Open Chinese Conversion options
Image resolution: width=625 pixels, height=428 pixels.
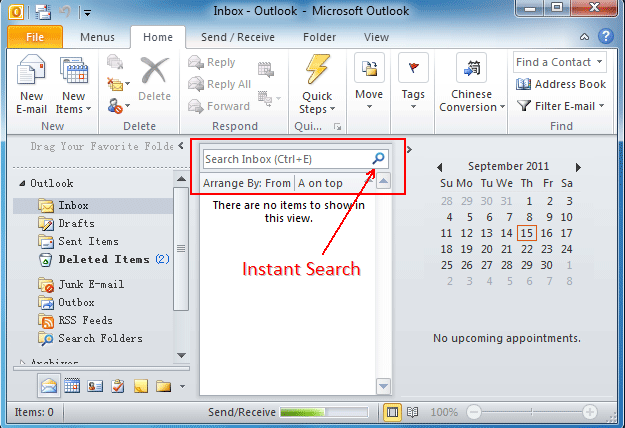(x=472, y=82)
